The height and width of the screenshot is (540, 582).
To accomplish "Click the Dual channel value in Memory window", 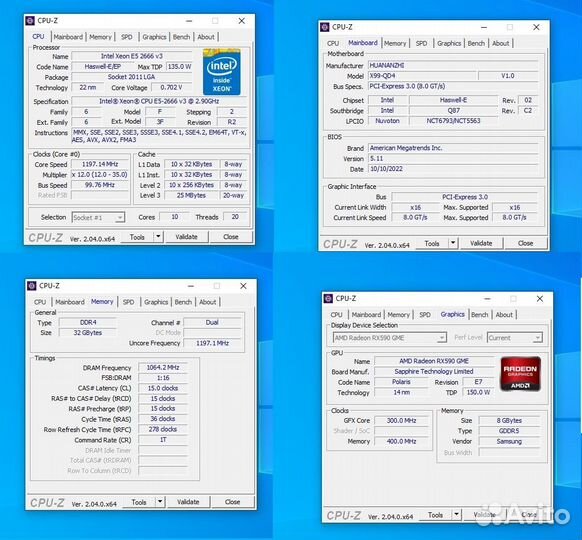I will 212,322.
